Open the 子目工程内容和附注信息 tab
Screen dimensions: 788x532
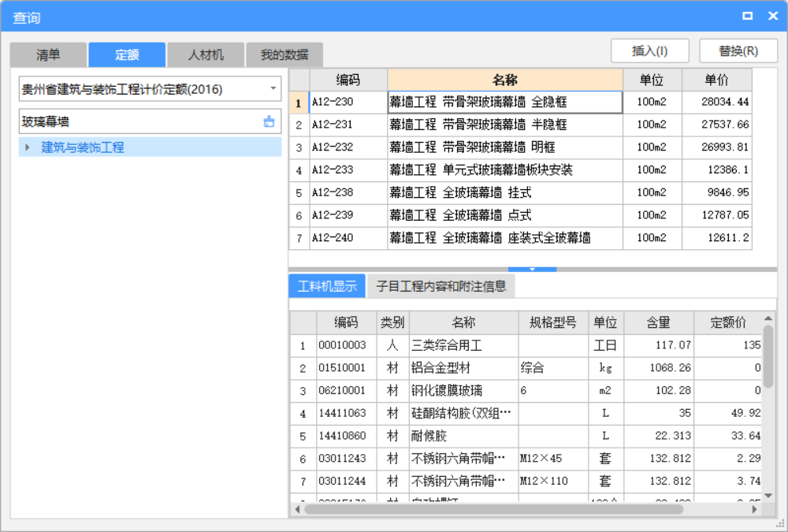tap(440, 286)
